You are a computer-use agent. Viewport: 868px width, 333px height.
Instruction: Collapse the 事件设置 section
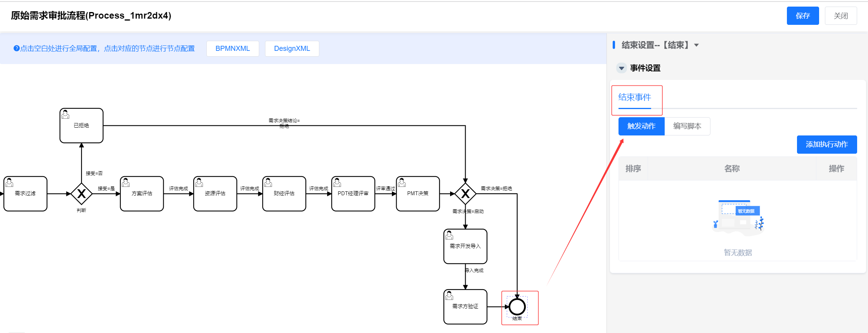pos(621,68)
